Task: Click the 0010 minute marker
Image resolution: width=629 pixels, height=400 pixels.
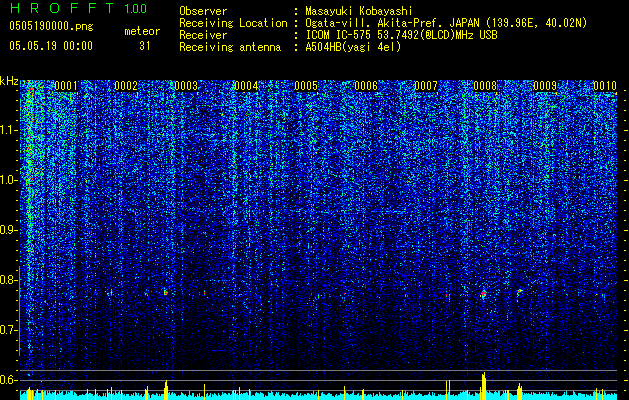Action: pos(605,86)
